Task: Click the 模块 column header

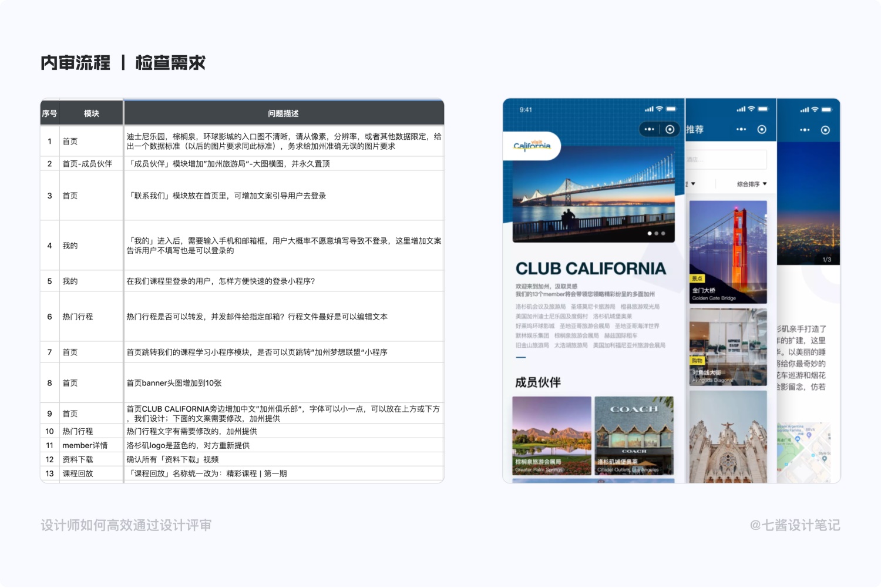Action: tap(92, 113)
